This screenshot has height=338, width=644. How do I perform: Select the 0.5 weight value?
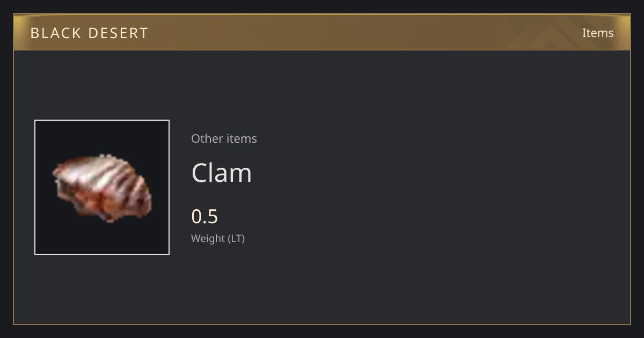(204, 216)
